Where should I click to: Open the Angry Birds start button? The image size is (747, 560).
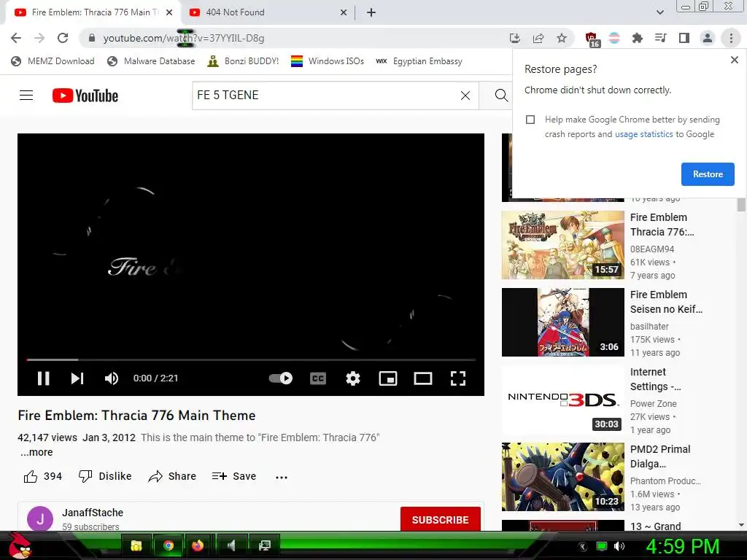[20, 545]
